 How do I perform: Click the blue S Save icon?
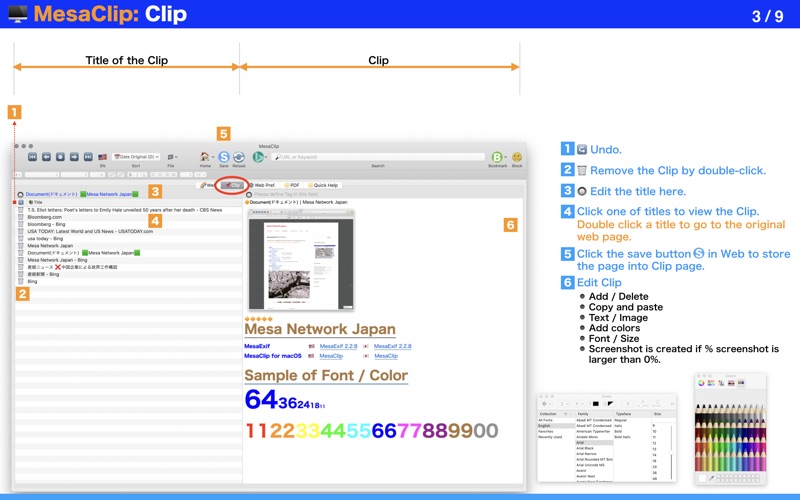224,157
